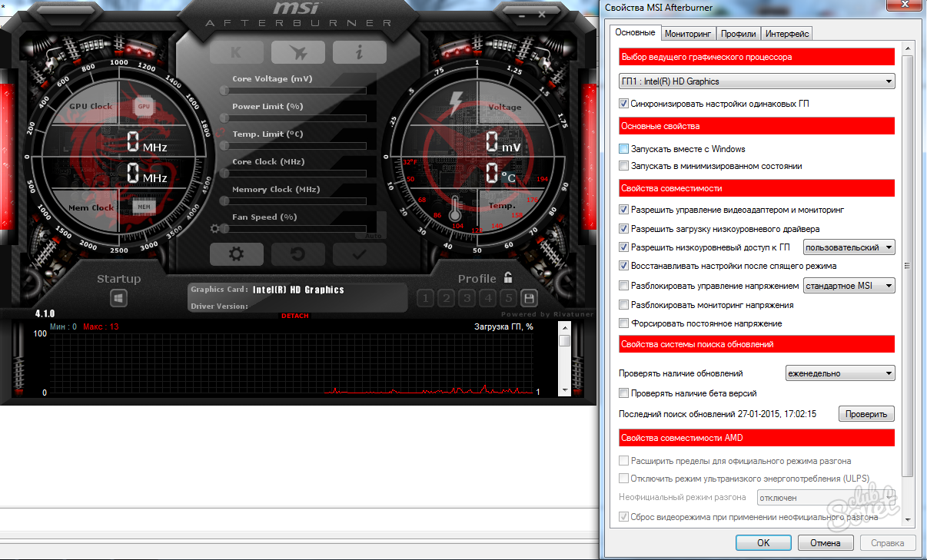Open the стандартное MSI voltage dropdown
Screen dimensions: 927x560
point(849,286)
